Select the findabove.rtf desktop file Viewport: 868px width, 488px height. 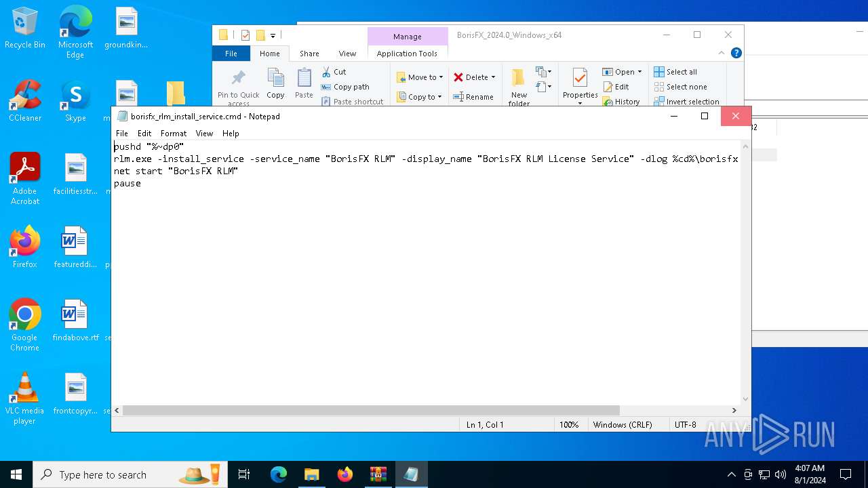(75, 321)
